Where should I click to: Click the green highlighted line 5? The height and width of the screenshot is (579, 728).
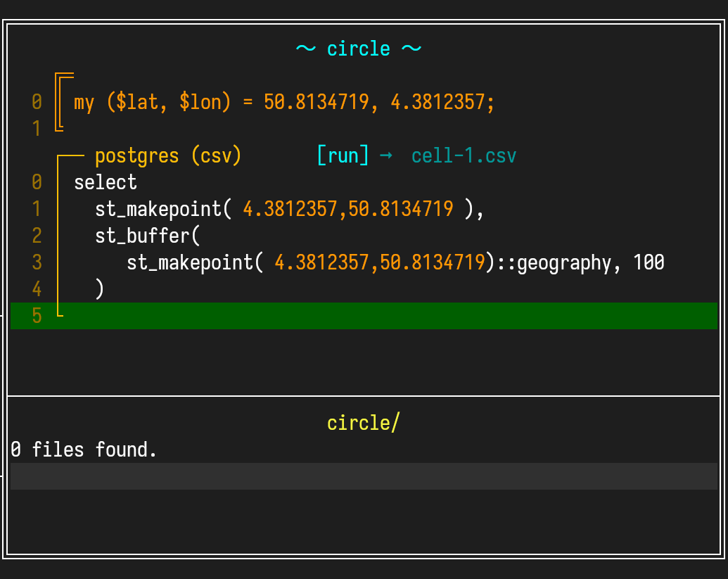(x=364, y=316)
